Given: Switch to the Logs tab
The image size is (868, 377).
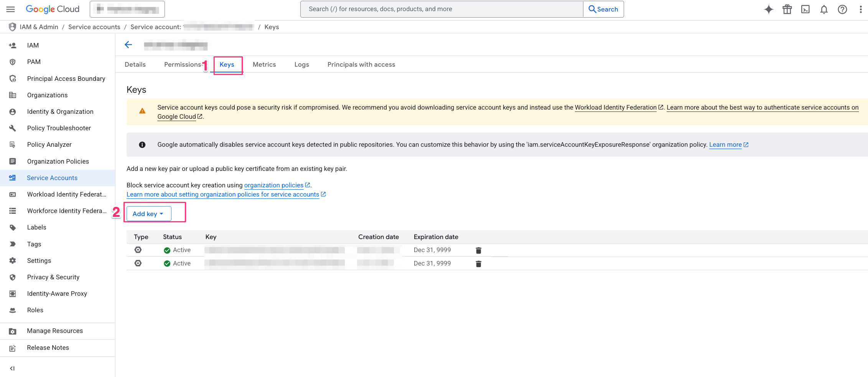Looking at the screenshot, I should [302, 64].
